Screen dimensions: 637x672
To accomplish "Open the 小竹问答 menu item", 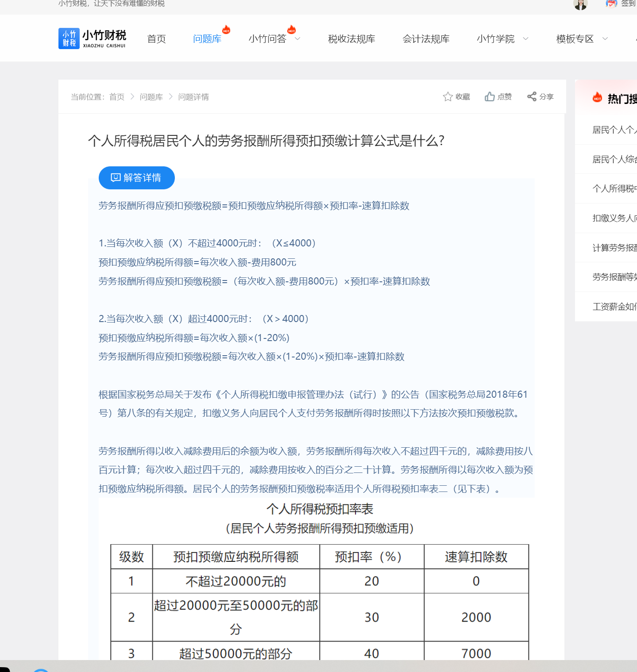I will [x=267, y=39].
